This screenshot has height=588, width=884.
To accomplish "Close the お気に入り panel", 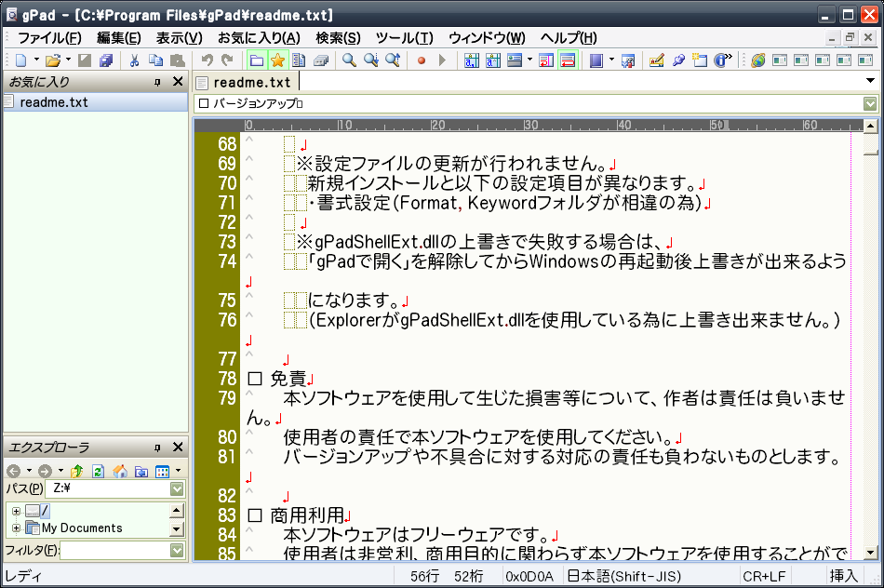I will [x=178, y=82].
